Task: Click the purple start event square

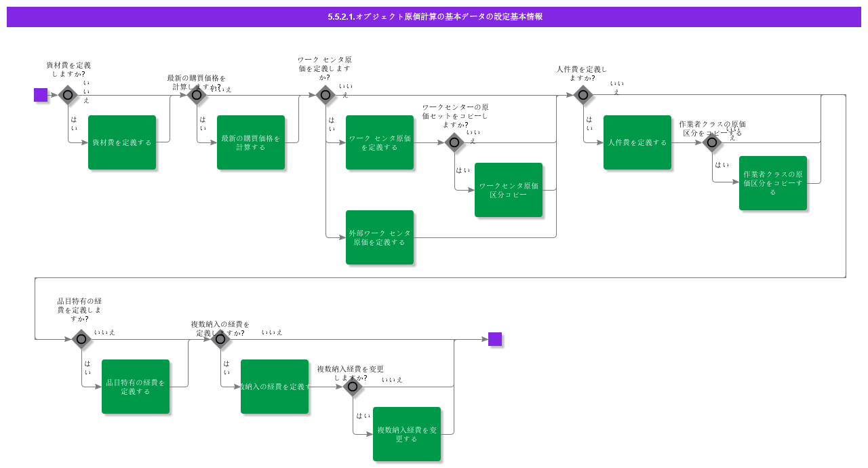Action: coord(41,95)
